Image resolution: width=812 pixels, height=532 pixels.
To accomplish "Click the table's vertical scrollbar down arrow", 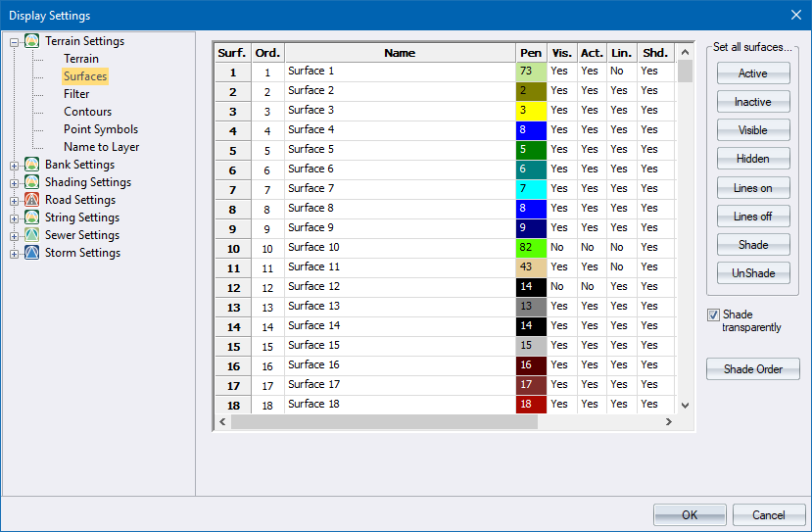I will (x=685, y=405).
